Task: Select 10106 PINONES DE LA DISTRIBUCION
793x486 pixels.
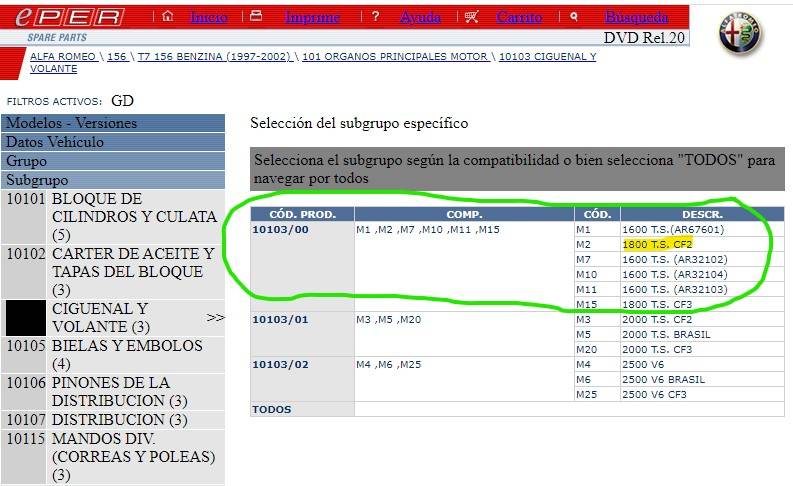Action: (x=113, y=391)
